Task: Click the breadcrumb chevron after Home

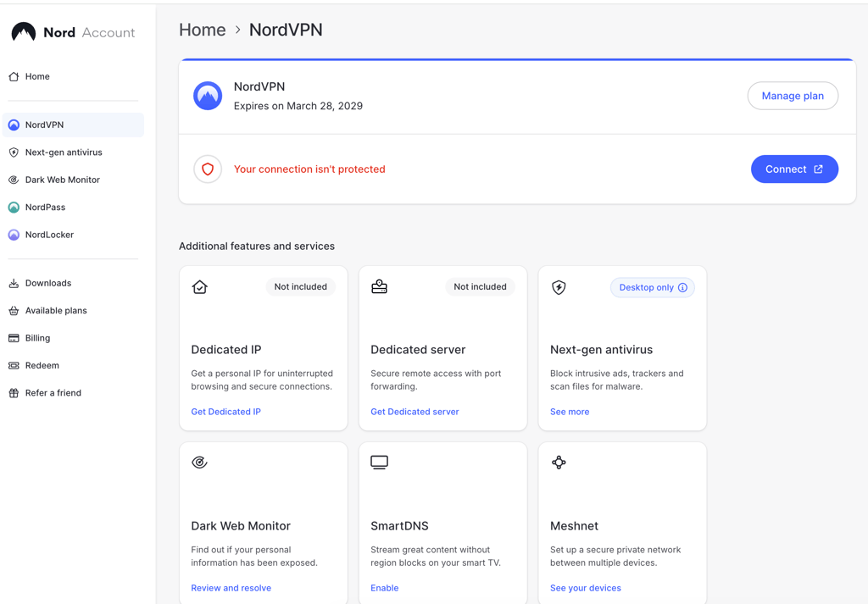Action: click(x=237, y=30)
